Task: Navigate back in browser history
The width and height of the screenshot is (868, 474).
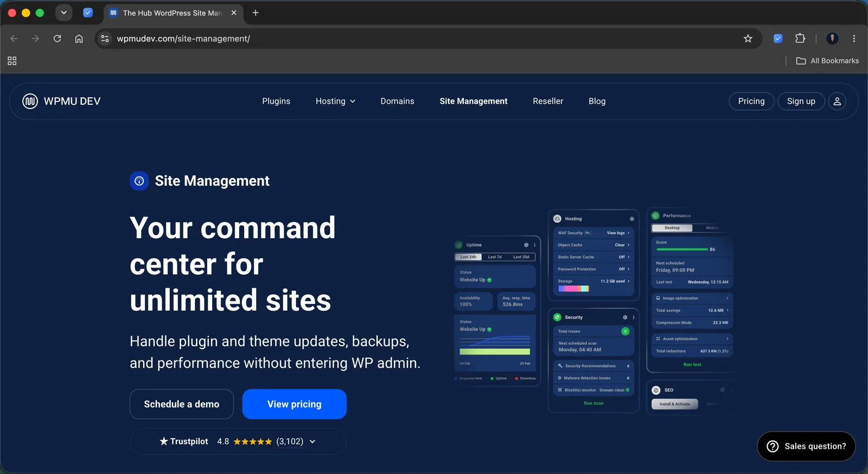Action: 14,39
